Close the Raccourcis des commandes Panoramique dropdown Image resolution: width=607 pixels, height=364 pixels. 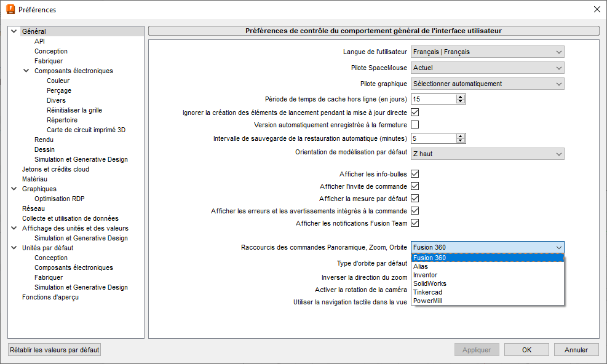pyautogui.click(x=487, y=247)
